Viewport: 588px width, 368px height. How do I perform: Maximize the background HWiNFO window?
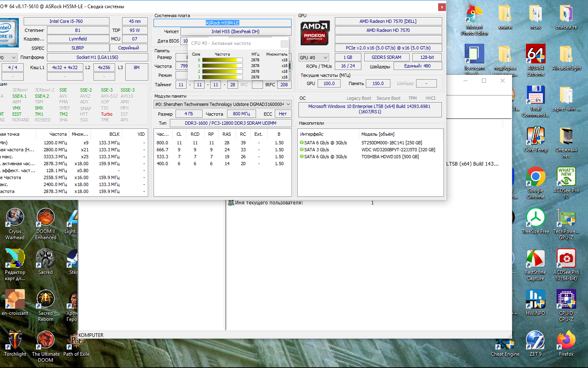(x=484, y=81)
